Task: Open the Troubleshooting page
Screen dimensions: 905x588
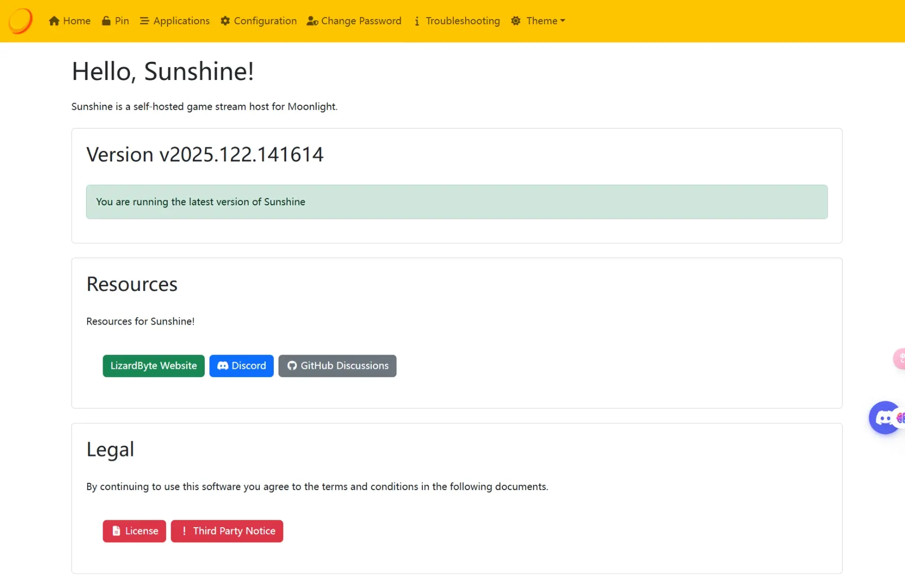Action: coord(457,21)
